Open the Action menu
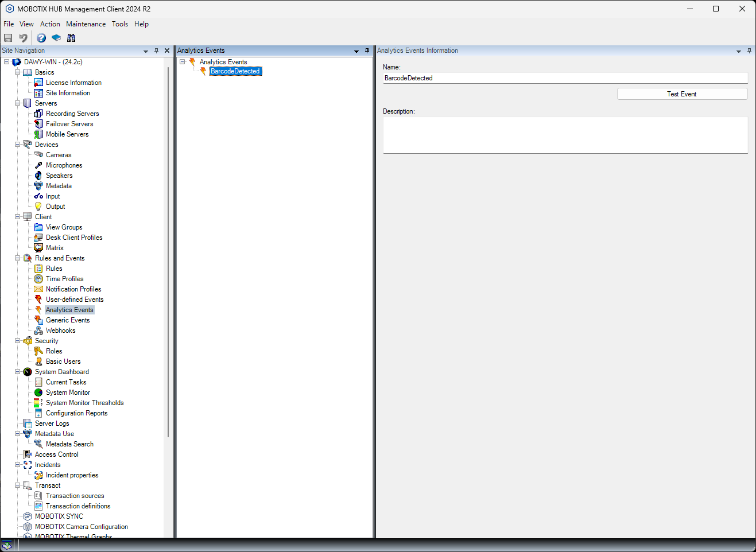 [50, 24]
